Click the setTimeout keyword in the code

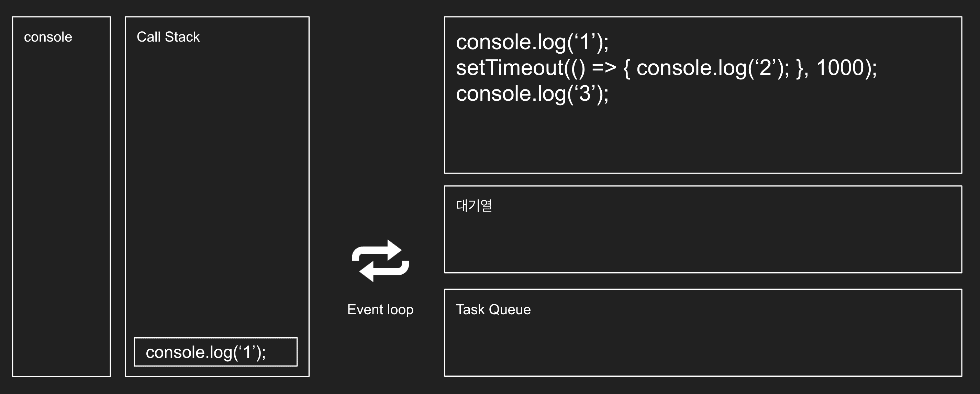click(x=509, y=68)
